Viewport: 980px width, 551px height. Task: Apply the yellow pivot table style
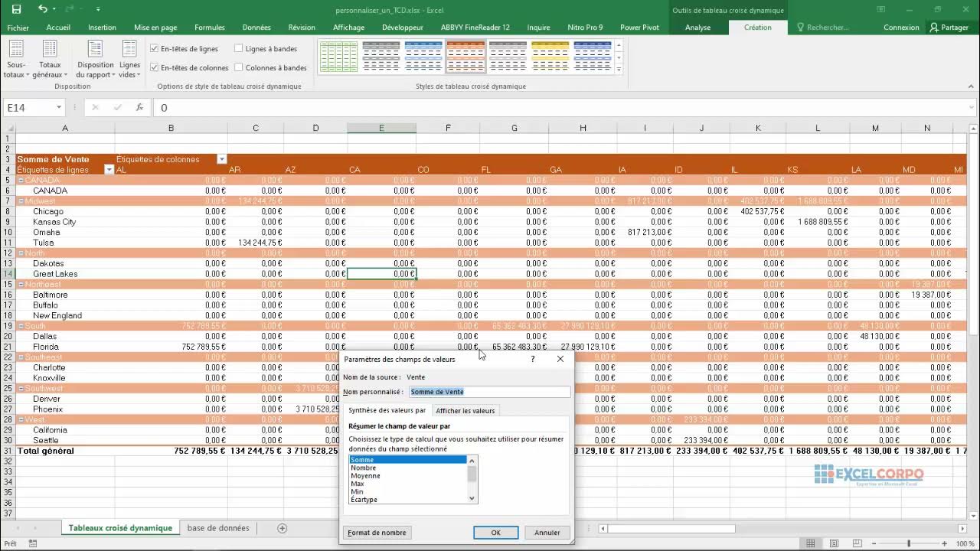click(x=550, y=56)
